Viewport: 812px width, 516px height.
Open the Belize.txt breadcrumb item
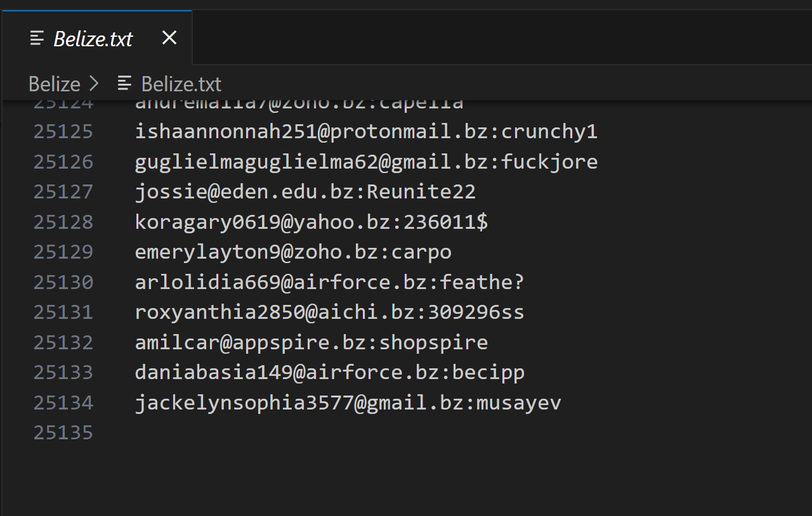click(181, 84)
